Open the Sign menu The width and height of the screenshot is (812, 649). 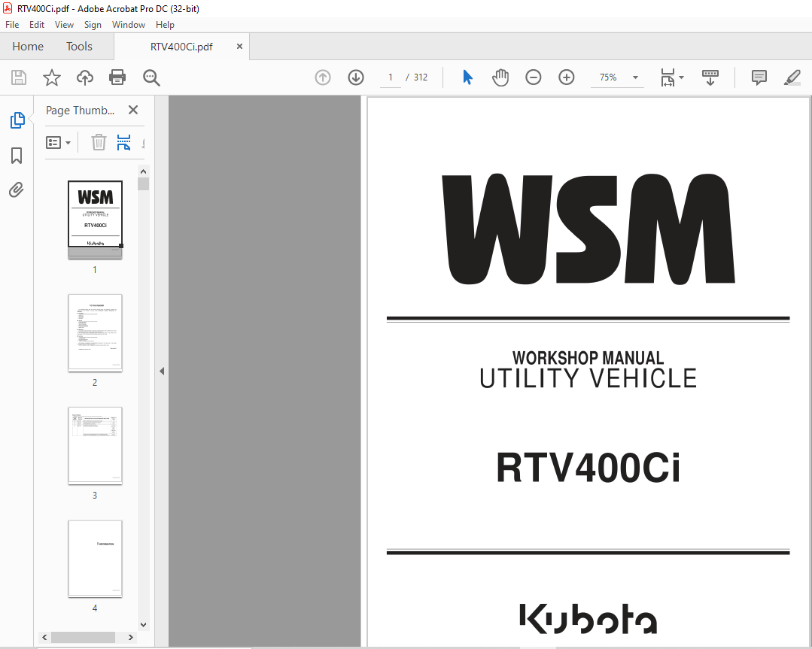click(93, 25)
